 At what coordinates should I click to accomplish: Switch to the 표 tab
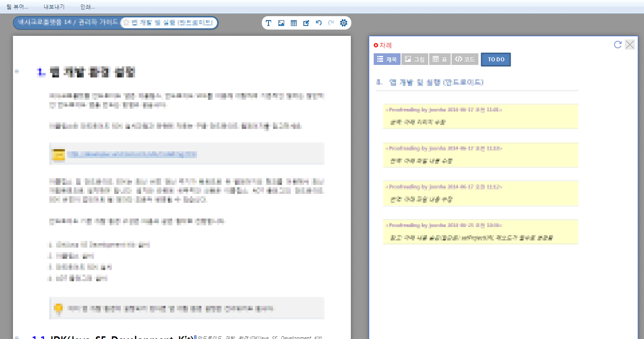(440, 59)
